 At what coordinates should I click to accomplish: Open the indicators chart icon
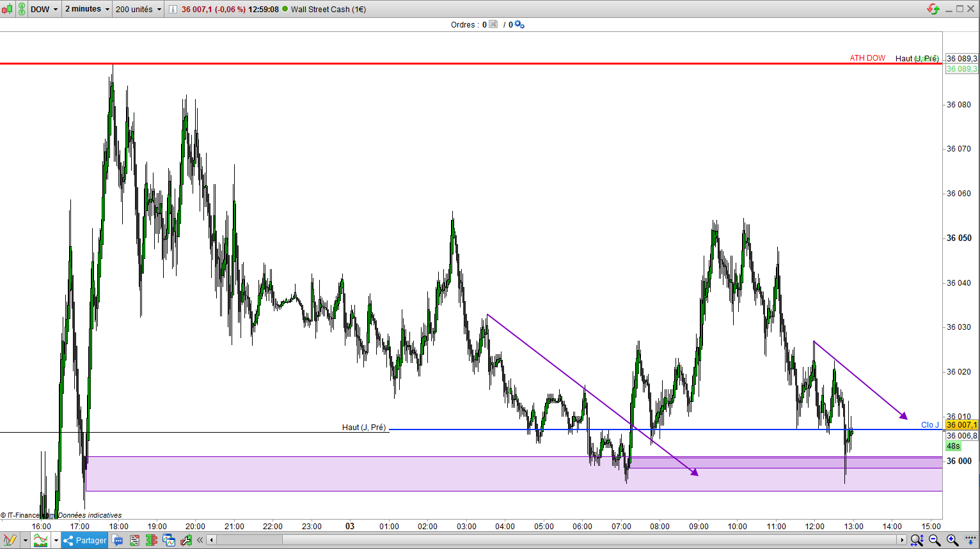pyautogui.click(x=40, y=540)
